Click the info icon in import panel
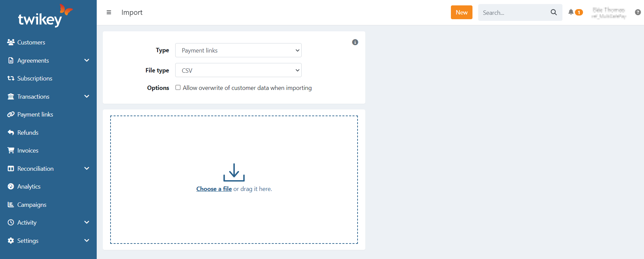The height and width of the screenshot is (259, 644). pyautogui.click(x=355, y=42)
